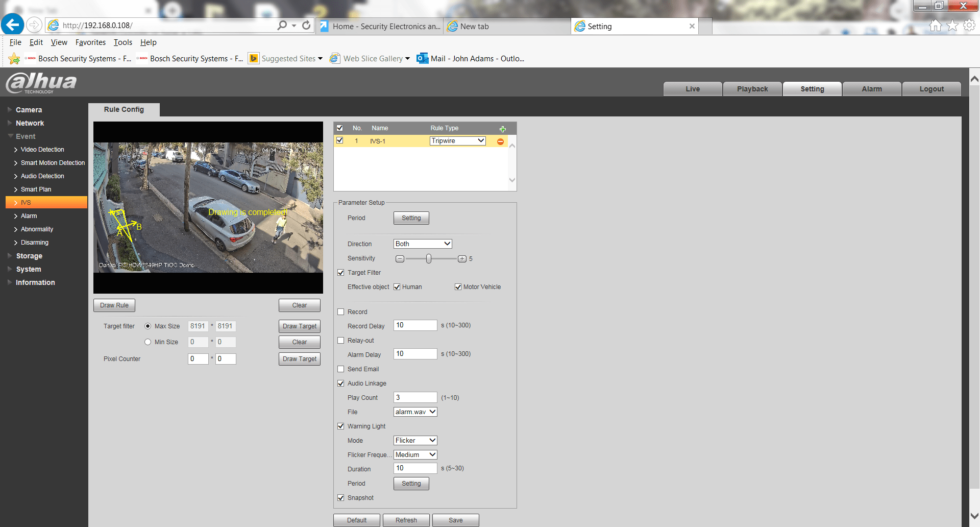
Task: Open the Rule Type Tripwire dropdown
Action: coord(457,141)
